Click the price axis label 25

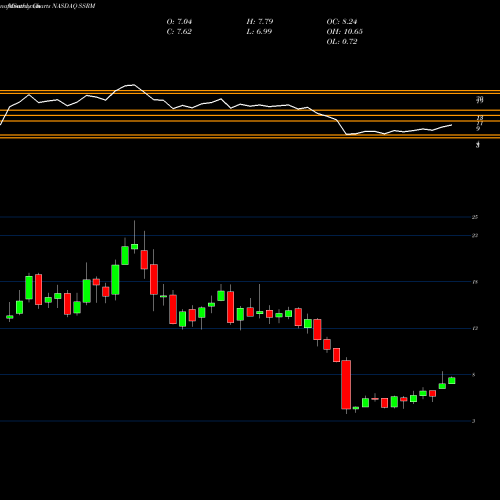tap(475, 217)
